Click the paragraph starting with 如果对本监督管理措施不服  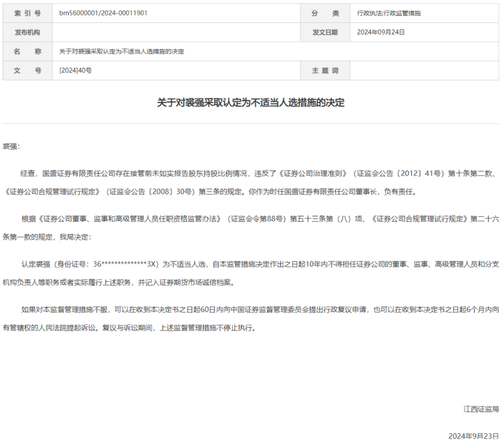[x=251, y=319]
